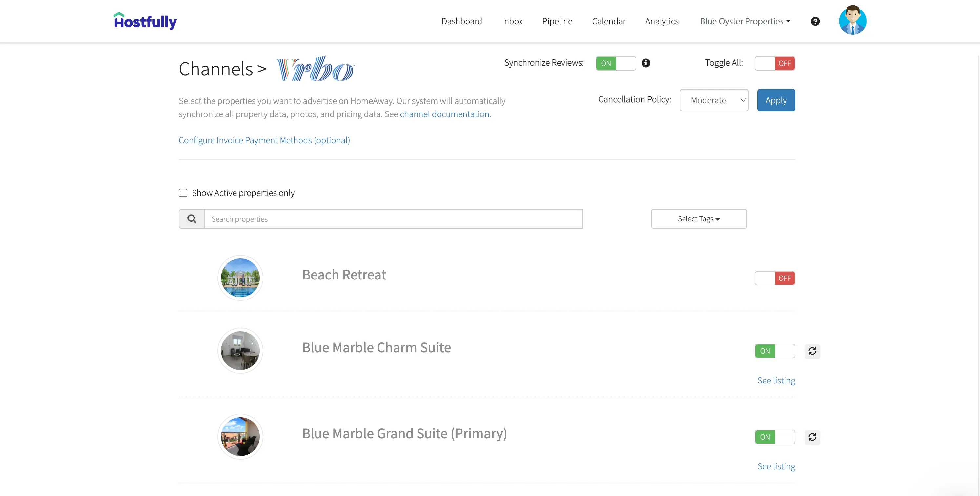Click Blue Marble Grand Suite (Primary) name
Image resolution: width=980 pixels, height=496 pixels.
pyautogui.click(x=404, y=433)
